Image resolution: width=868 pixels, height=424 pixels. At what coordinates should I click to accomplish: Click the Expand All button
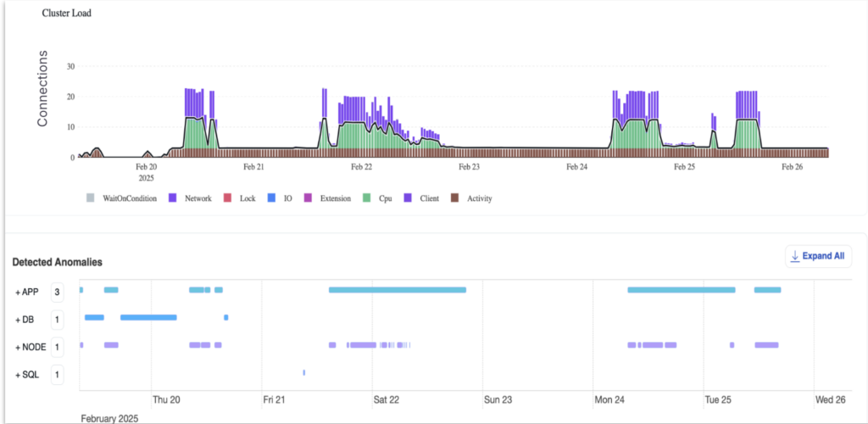coord(818,256)
